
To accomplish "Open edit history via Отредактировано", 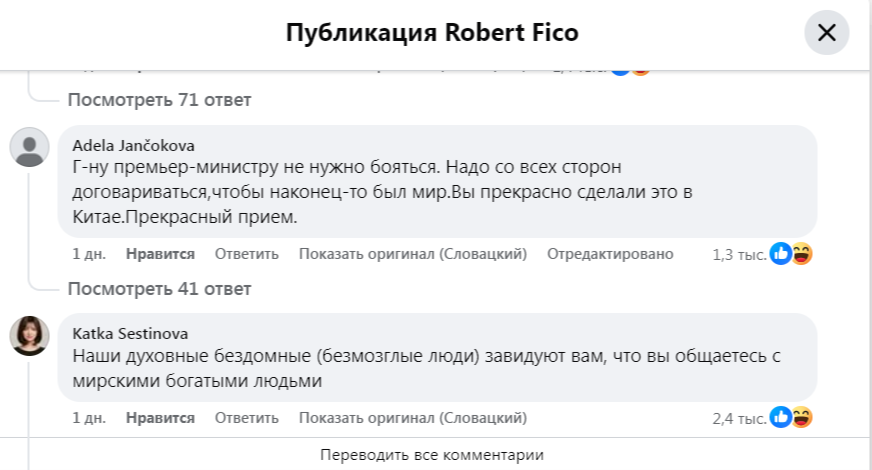I will pyautogui.click(x=610, y=254).
